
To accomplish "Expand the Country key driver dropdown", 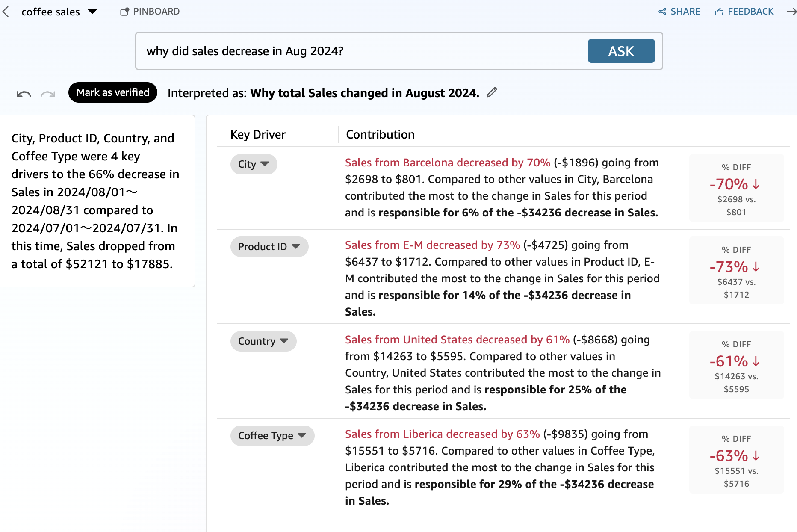I will click(263, 341).
